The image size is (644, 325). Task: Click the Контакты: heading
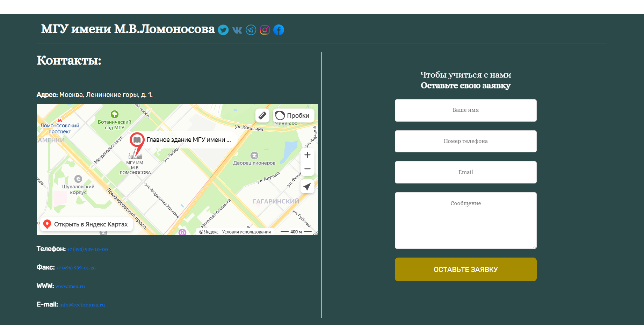pyautogui.click(x=69, y=60)
